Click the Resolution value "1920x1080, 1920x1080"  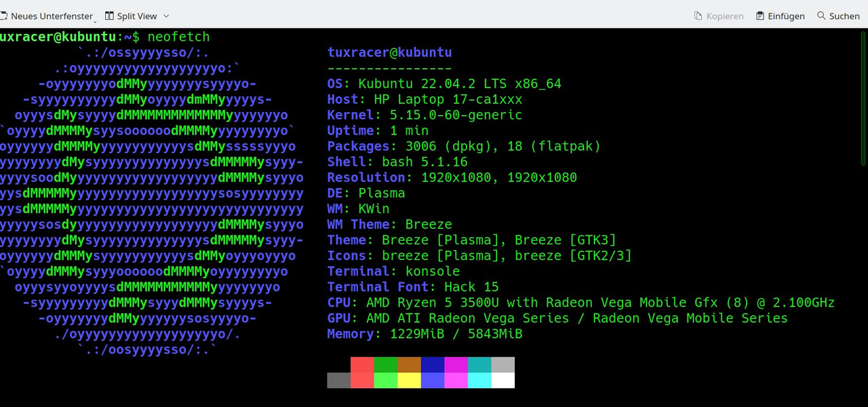pos(499,177)
